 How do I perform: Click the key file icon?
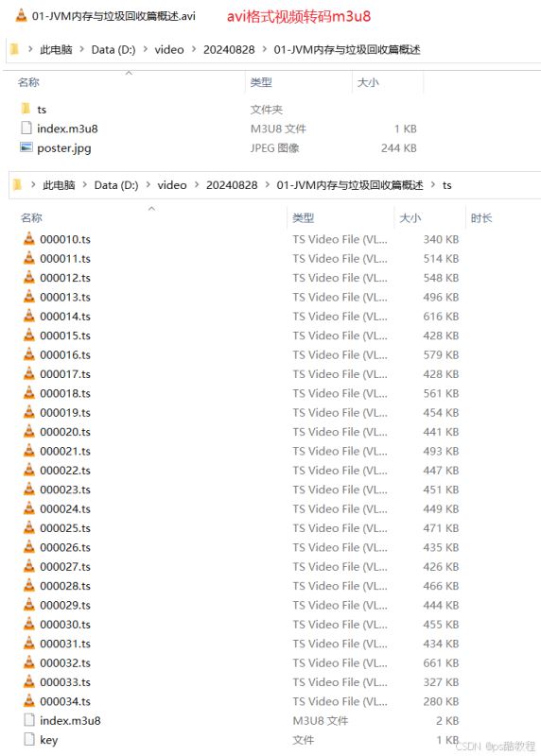(29, 739)
